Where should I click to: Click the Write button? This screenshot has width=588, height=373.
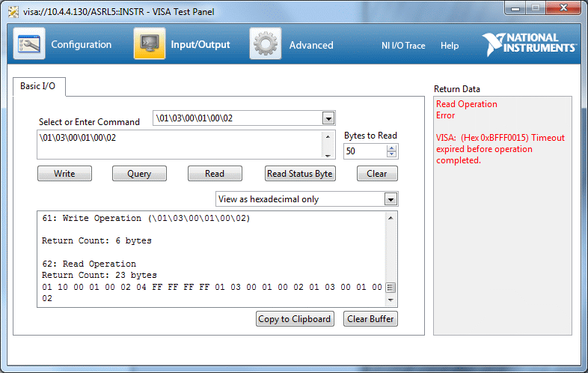[64, 174]
